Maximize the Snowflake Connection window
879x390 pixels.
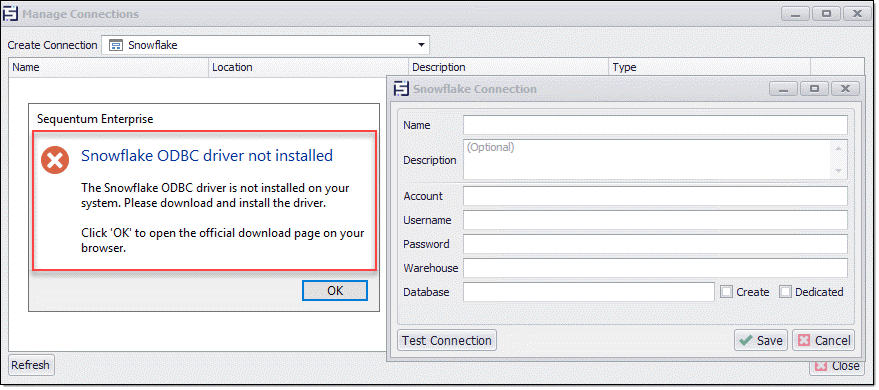pyautogui.click(x=815, y=89)
